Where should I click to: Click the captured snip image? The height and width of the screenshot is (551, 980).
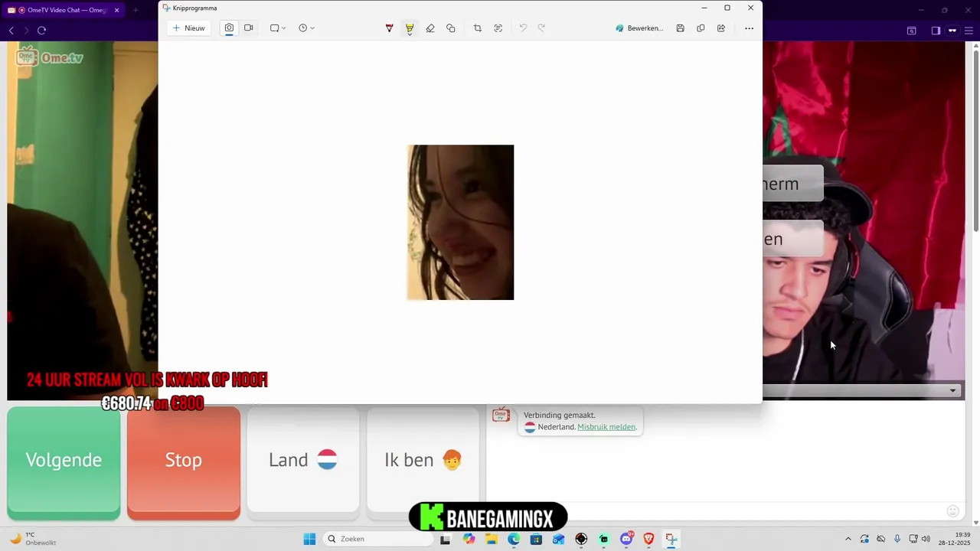click(x=460, y=222)
